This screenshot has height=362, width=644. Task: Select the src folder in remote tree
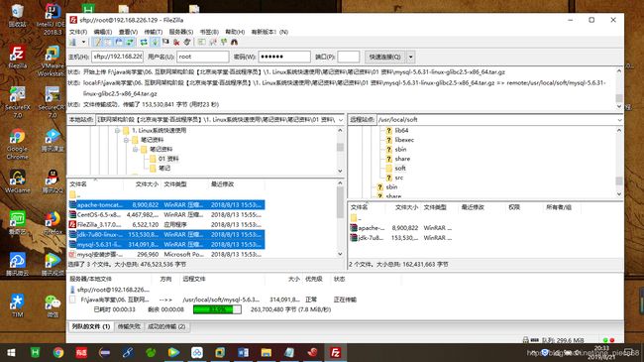point(394,178)
